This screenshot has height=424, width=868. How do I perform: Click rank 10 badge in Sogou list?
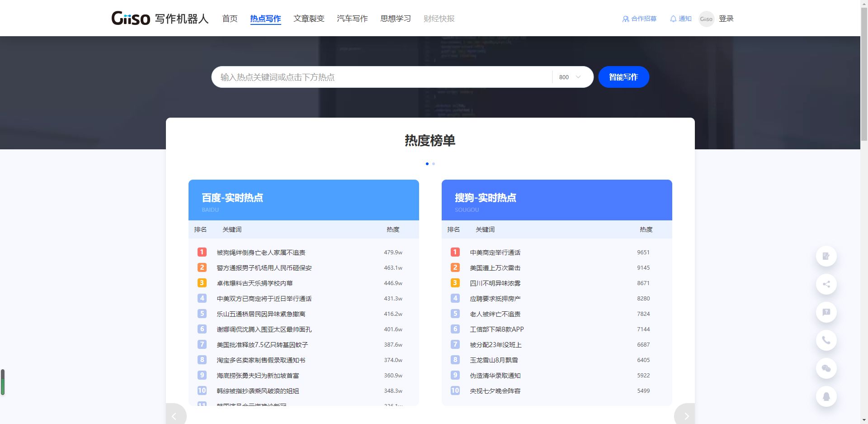point(455,391)
